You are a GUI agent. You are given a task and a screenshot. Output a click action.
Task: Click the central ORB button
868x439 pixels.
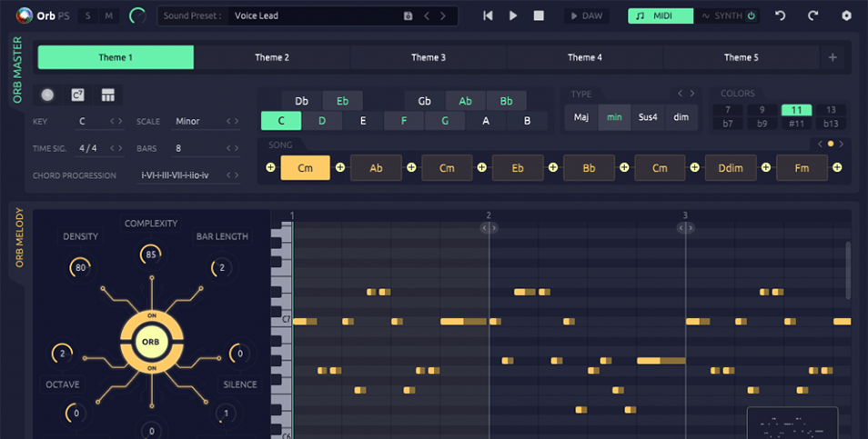150,342
